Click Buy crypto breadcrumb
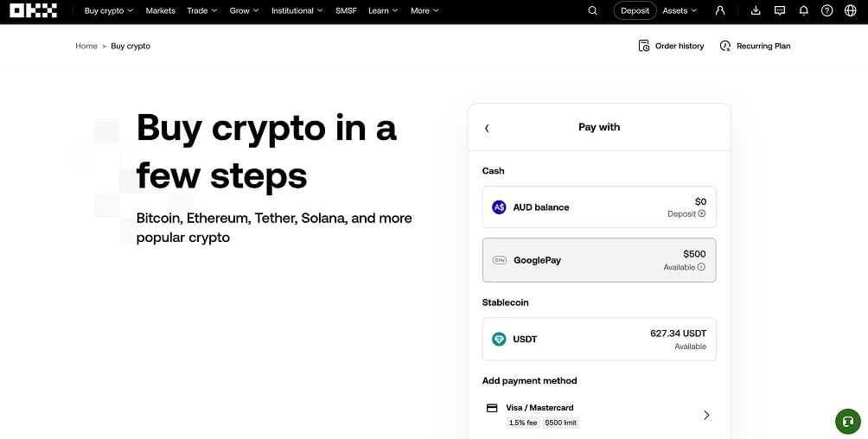This screenshot has height=439, width=868. pyautogui.click(x=131, y=46)
